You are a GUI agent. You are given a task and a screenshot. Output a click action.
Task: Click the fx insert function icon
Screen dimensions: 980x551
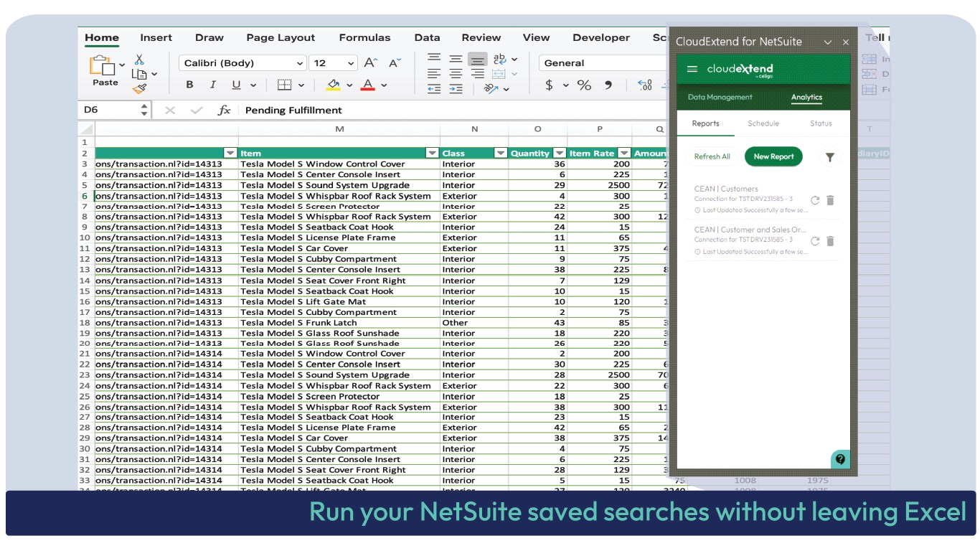tap(224, 110)
